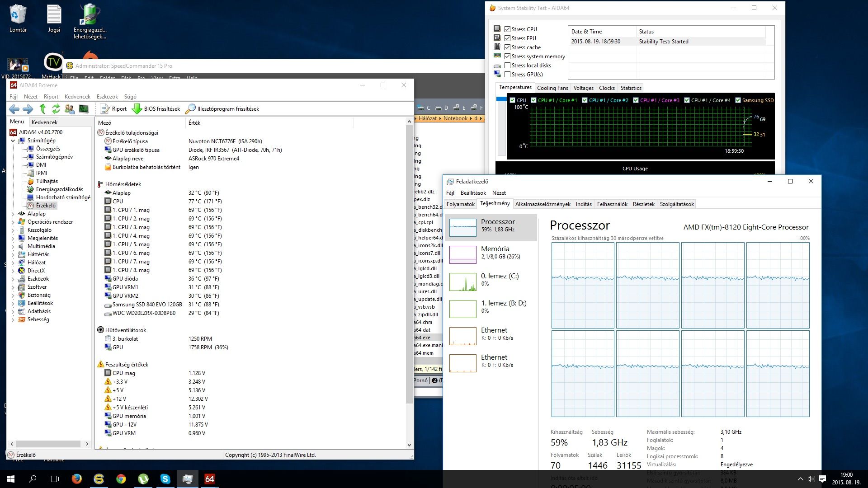Screen dimensions: 868x488
Task: Expand the Megjelenítés tree node
Action: pos(13,239)
